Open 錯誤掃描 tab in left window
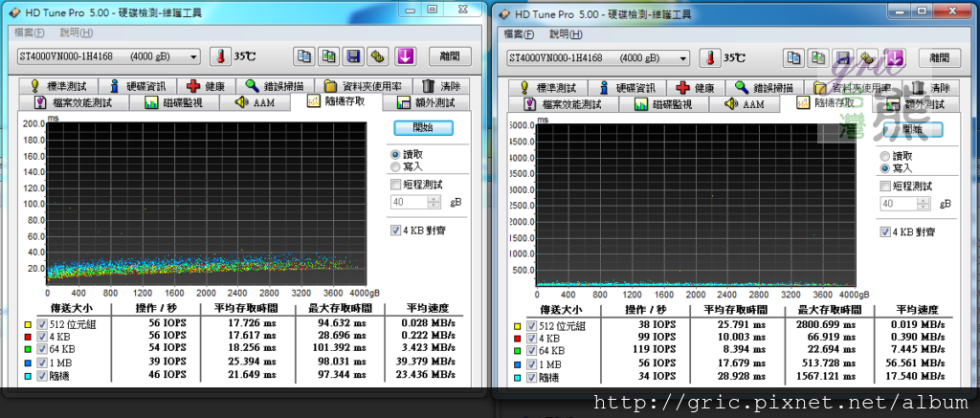980x418 pixels. 274,86
